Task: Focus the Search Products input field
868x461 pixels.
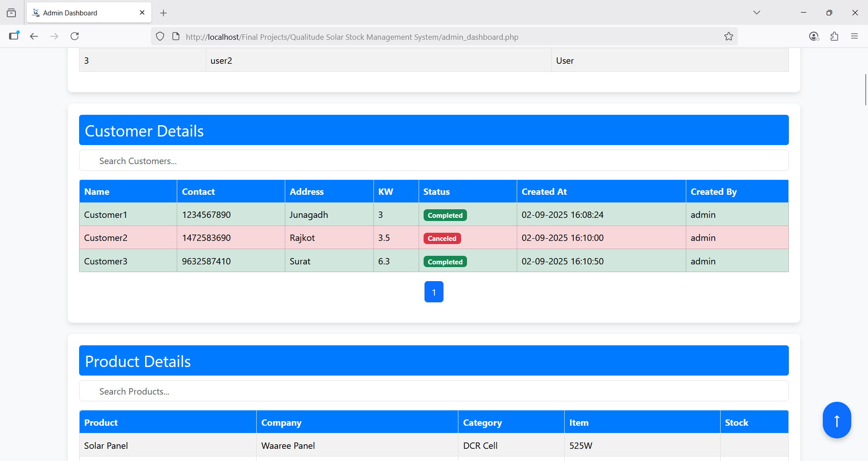Action: click(x=434, y=391)
